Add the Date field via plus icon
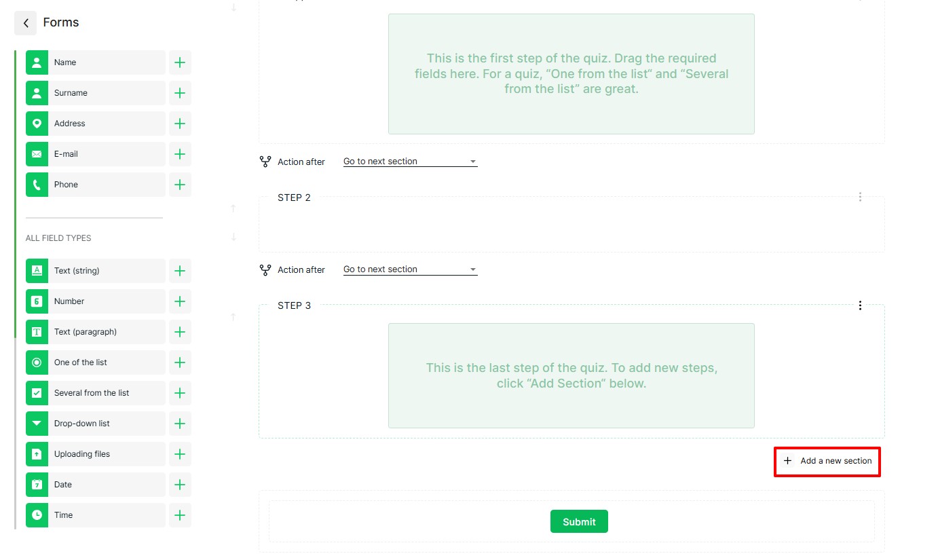Viewport: 938px width, 560px height. (180, 485)
